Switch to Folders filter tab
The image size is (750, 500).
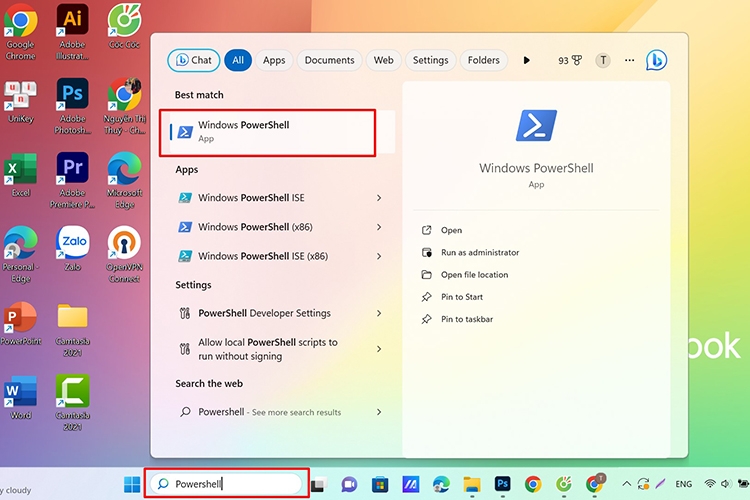[484, 60]
